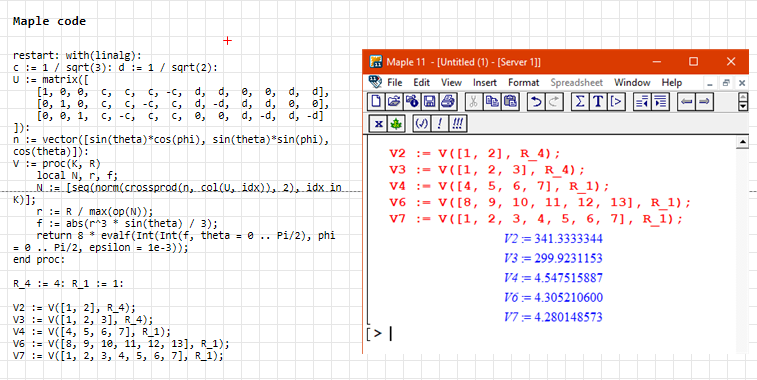Create a new Maple worksheet
This screenshot has height=380, width=757.
tap(376, 101)
